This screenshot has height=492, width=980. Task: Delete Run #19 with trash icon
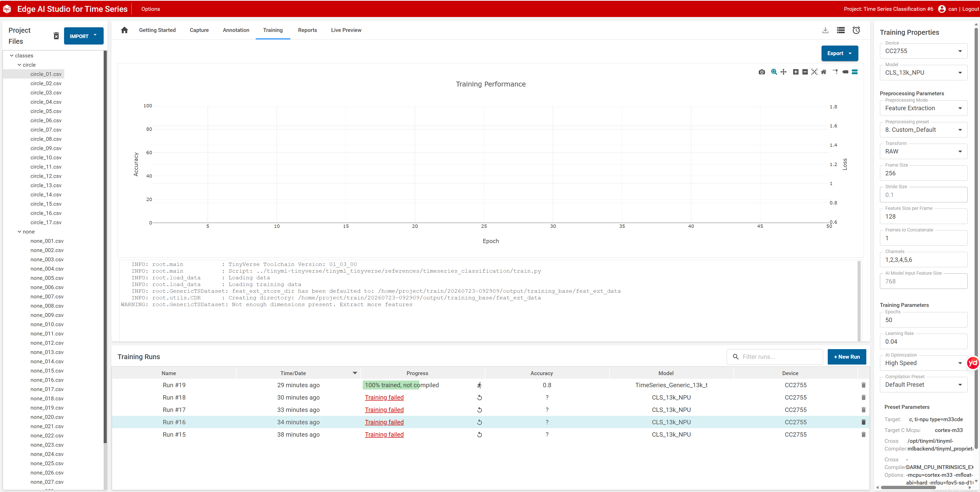[863, 385]
